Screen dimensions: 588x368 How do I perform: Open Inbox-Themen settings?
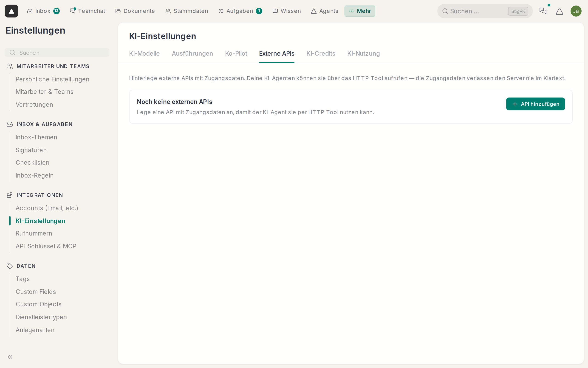(37, 137)
